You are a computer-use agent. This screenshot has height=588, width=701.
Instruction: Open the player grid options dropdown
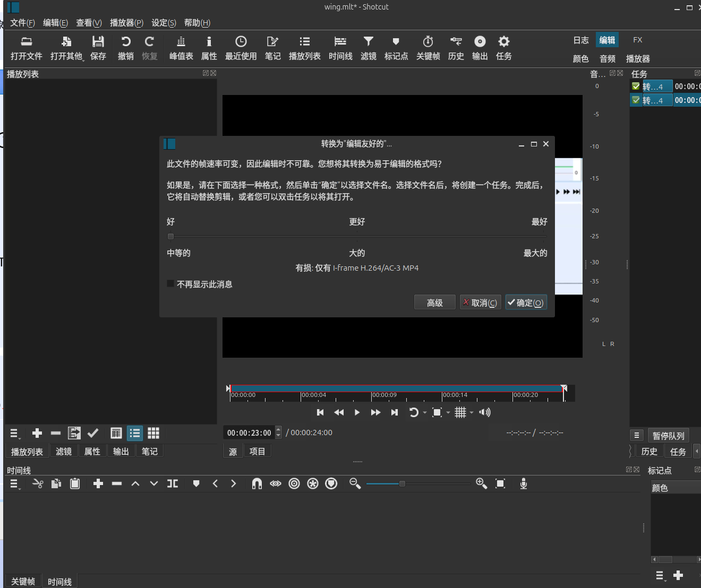click(x=472, y=413)
